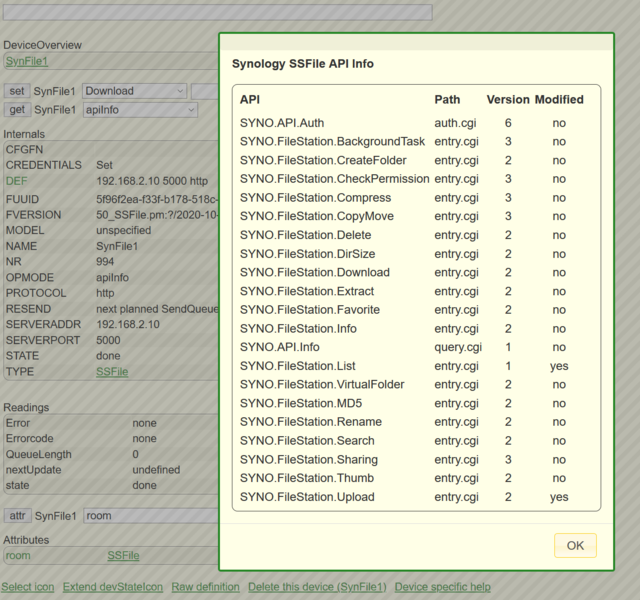Screen dimensions: 640x600
Task: Click the version 6 cell for SYNO.API.Auth
Action: click(508, 123)
